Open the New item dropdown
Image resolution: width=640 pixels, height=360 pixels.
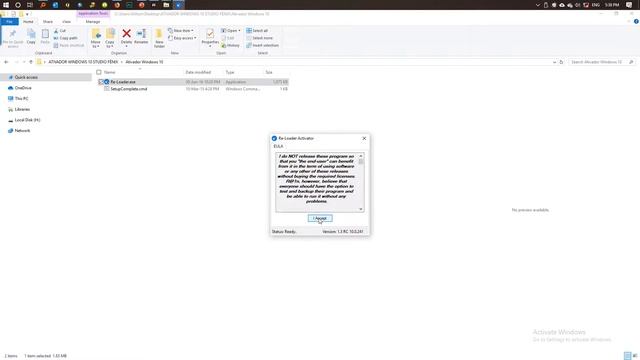pyautogui.click(x=181, y=31)
